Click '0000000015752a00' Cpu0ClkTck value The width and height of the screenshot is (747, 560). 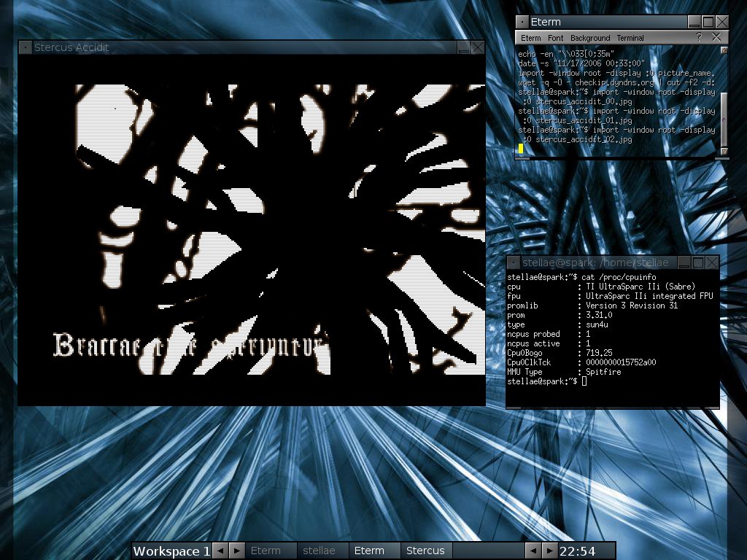point(621,362)
